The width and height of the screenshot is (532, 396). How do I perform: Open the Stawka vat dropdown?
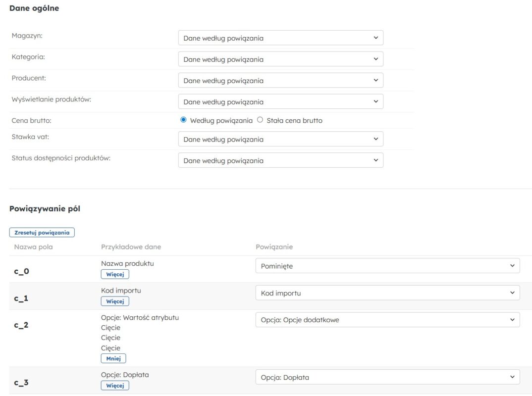pyautogui.click(x=280, y=140)
